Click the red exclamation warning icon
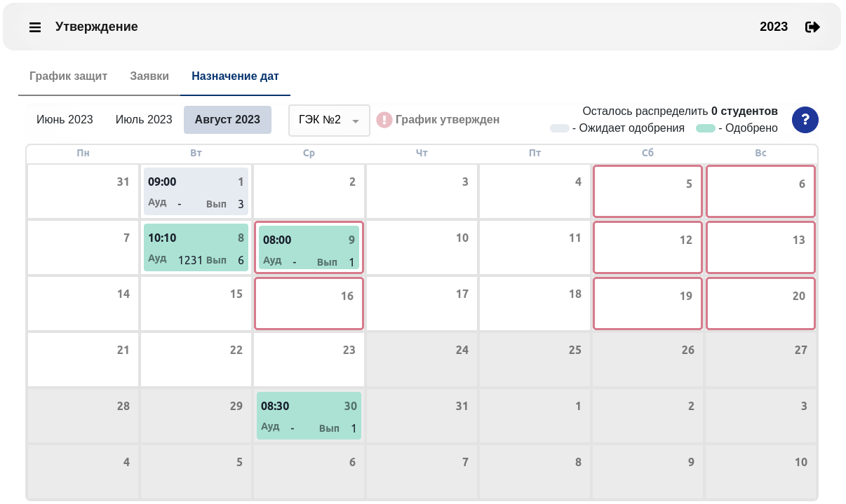This screenshot has width=846, height=504. tap(384, 120)
